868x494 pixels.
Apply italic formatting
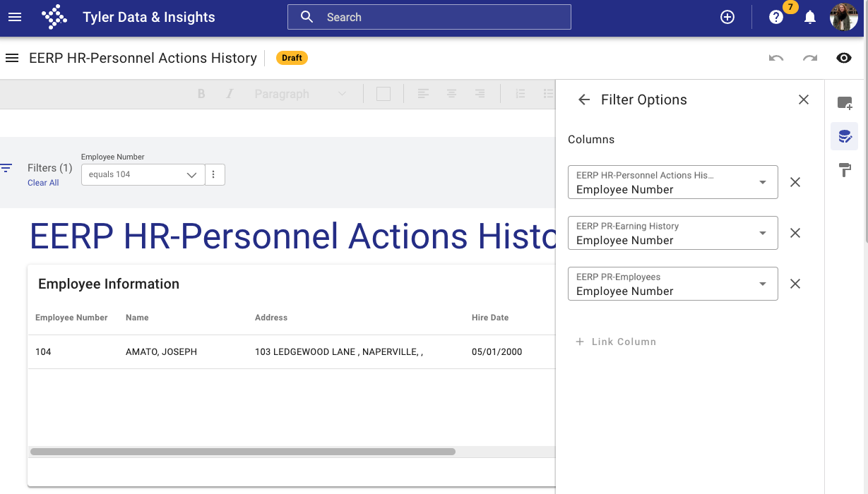tap(230, 94)
